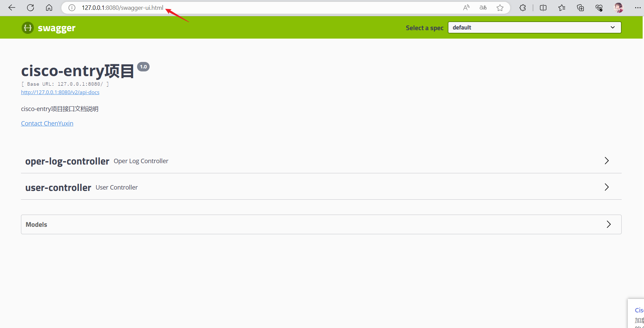Open Settings and more menu
This screenshot has height=328, width=644.
click(638, 7)
